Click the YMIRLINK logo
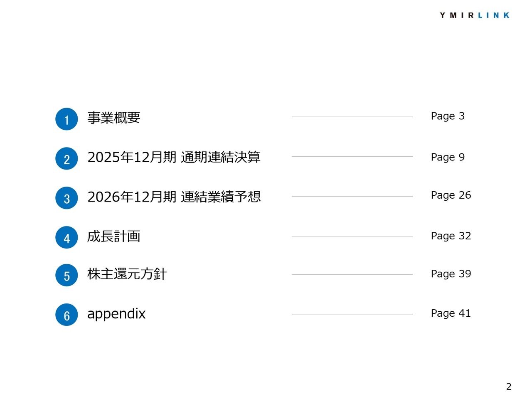The width and height of the screenshot is (532, 399). tap(474, 15)
